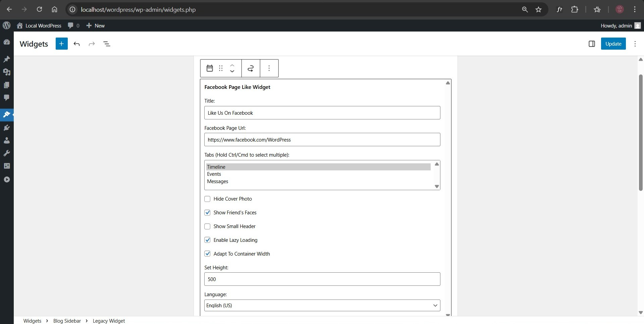Enable the Hide Cover Photo checkbox
Image resolution: width=644 pixels, height=324 pixels.
point(207,199)
